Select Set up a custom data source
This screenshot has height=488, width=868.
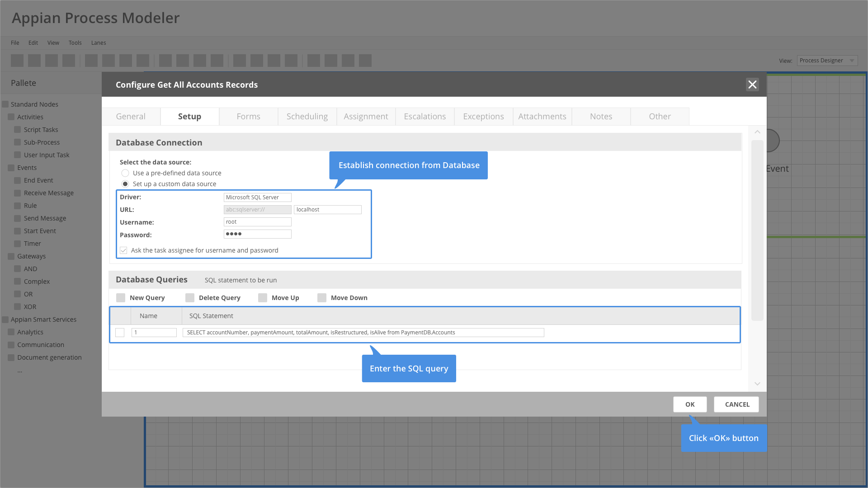[x=125, y=184]
